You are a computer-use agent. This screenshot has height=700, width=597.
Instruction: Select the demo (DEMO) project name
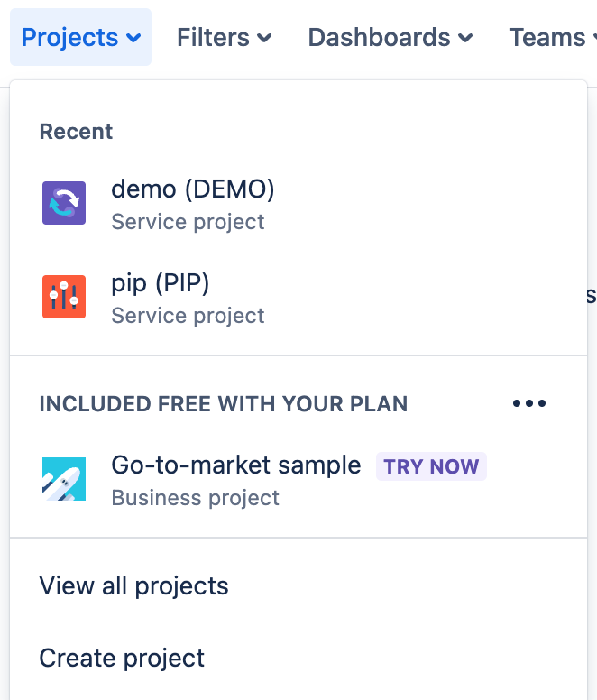click(x=192, y=189)
